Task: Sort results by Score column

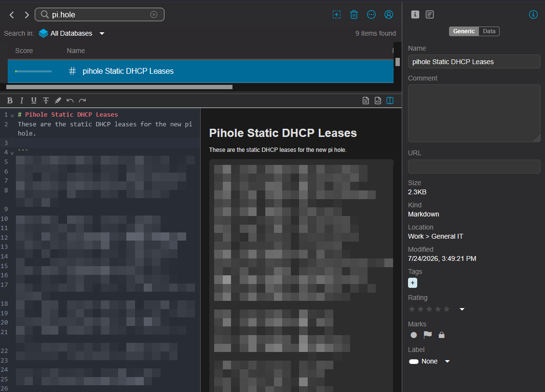Action: (x=24, y=51)
